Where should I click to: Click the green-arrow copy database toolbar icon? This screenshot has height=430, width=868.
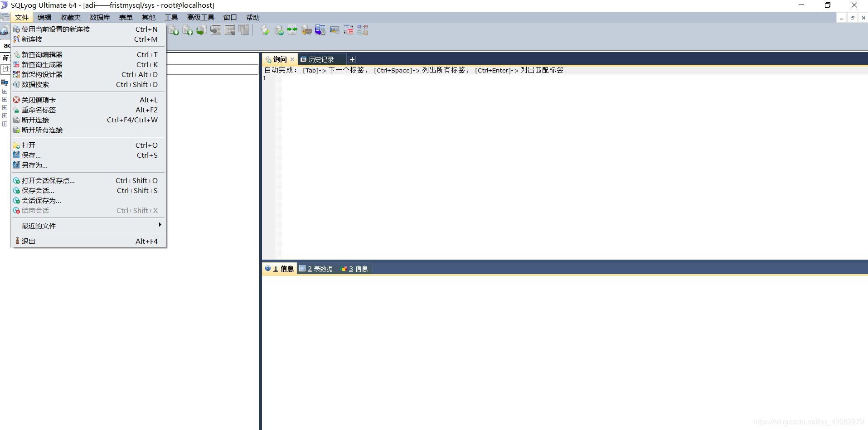[202, 30]
